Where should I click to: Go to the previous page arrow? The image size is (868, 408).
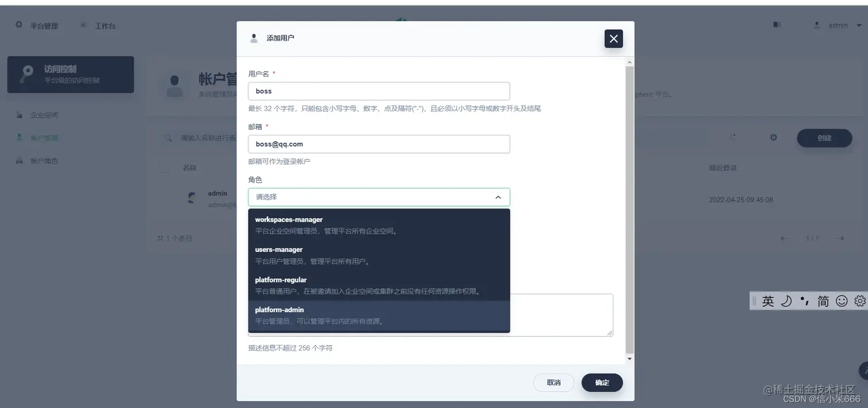click(785, 238)
